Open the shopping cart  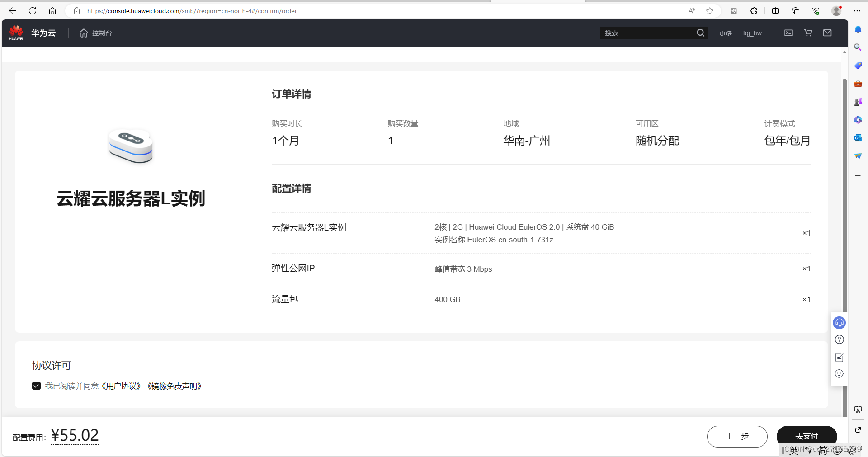pos(808,33)
